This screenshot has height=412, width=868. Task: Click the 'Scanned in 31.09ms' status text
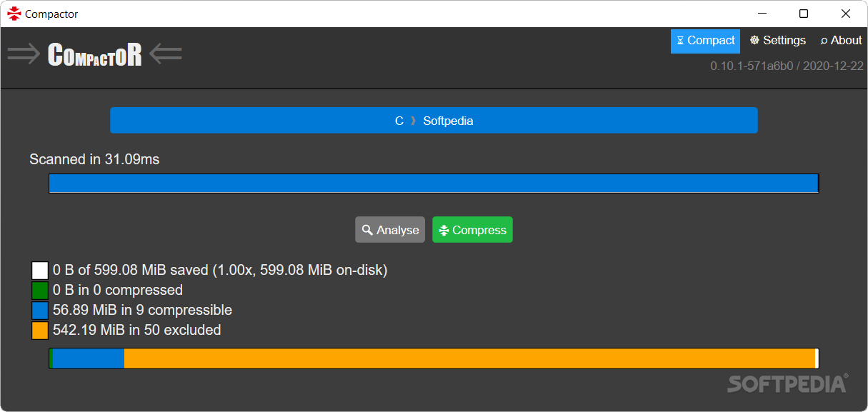94,159
